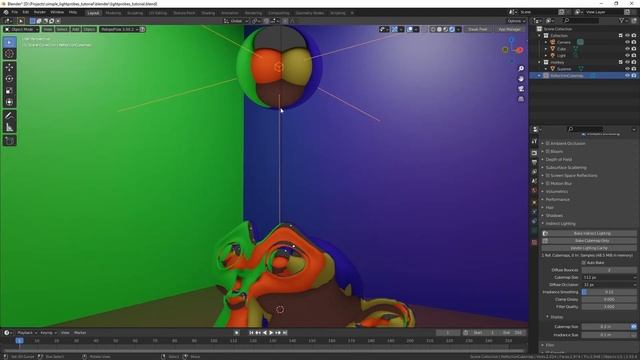Open the Render menu
This screenshot has height=360, width=640.
40,13
